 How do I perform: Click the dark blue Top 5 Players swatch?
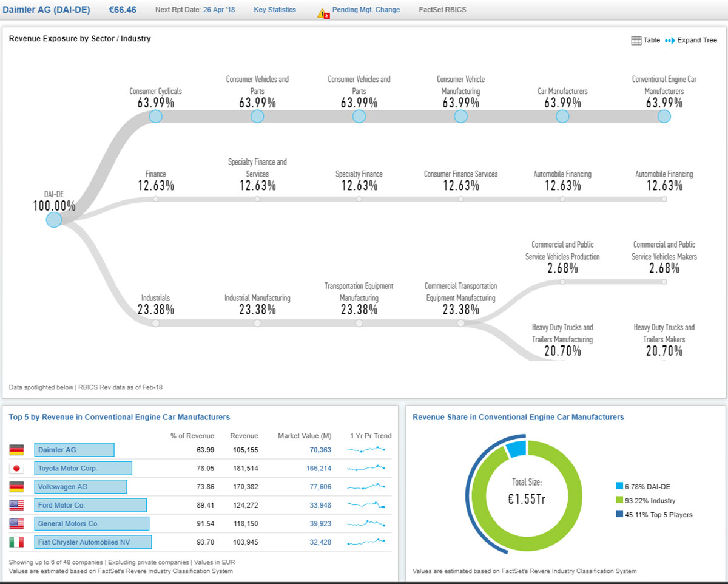(619, 515)
